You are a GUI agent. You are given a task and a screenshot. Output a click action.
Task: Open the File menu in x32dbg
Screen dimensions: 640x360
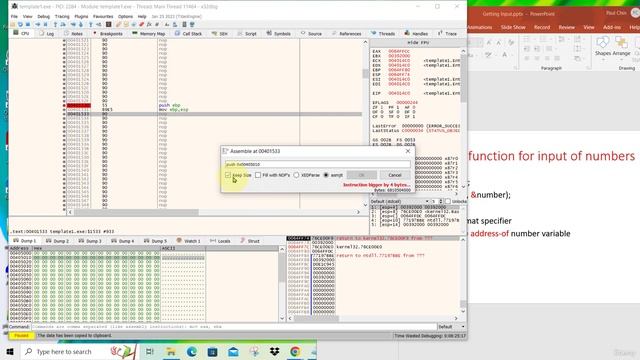click(x=14, y=17)
